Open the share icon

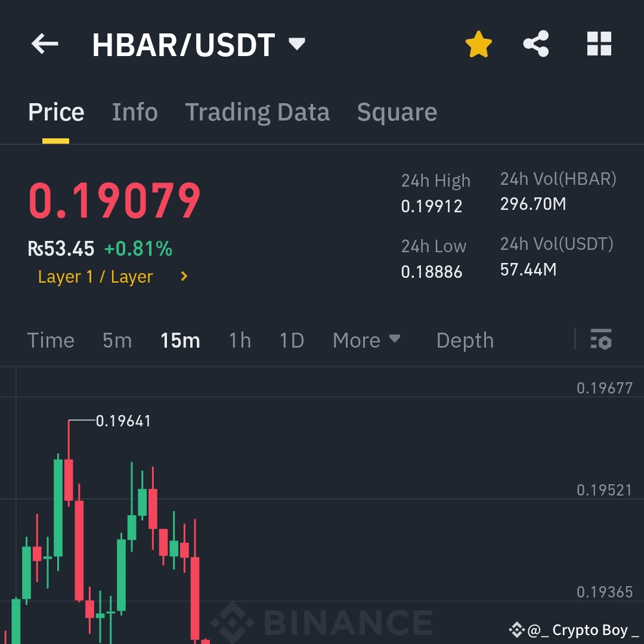click(536, 44)
